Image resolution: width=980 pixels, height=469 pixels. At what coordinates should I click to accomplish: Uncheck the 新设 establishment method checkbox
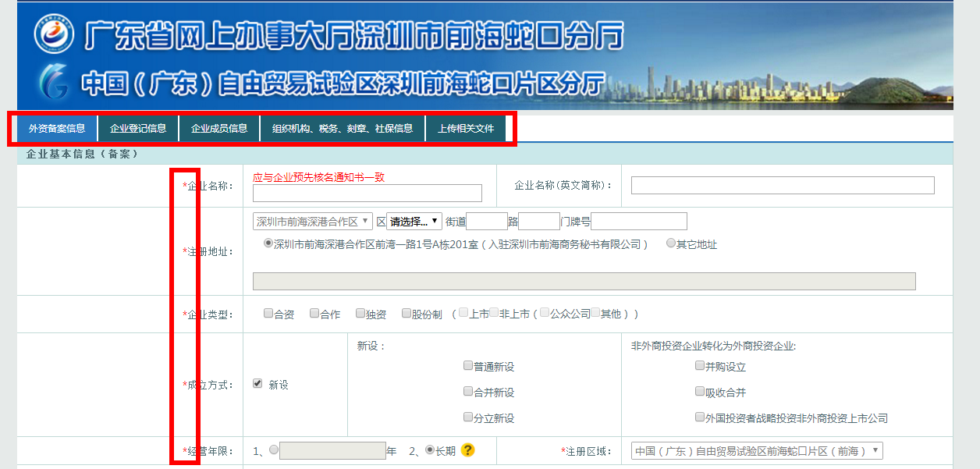257,384
